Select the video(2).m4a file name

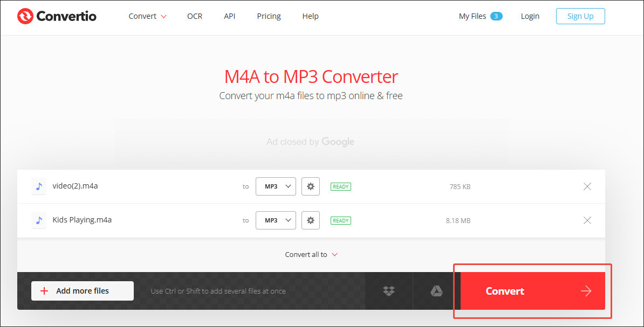(x=75, y=186)
